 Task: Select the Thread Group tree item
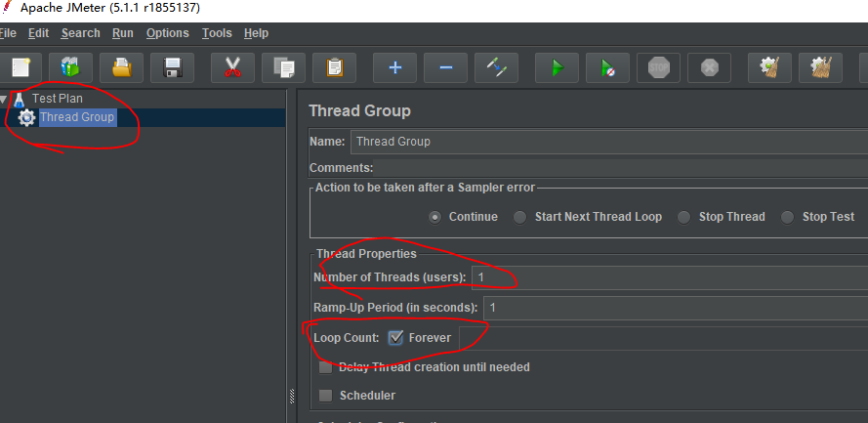[x=77, y=117]
